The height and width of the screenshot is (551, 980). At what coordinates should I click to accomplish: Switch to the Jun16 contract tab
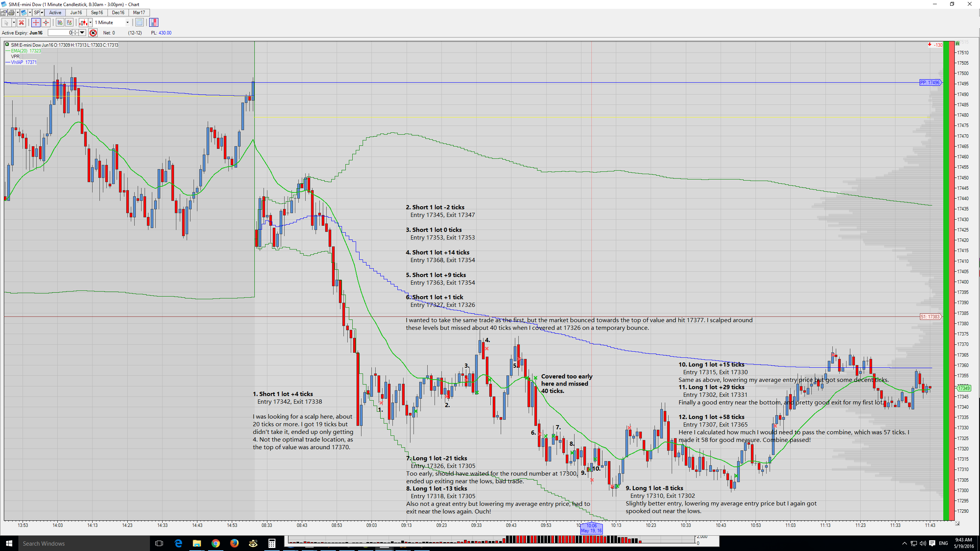(76, 13)
